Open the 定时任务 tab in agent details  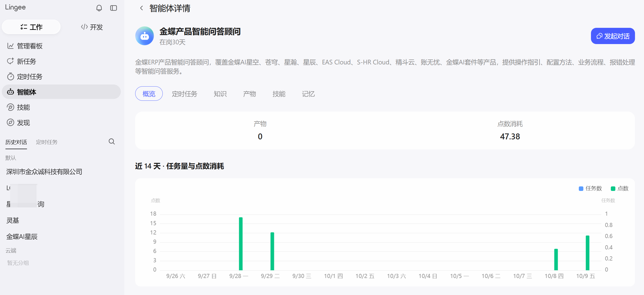pos(184,94)
